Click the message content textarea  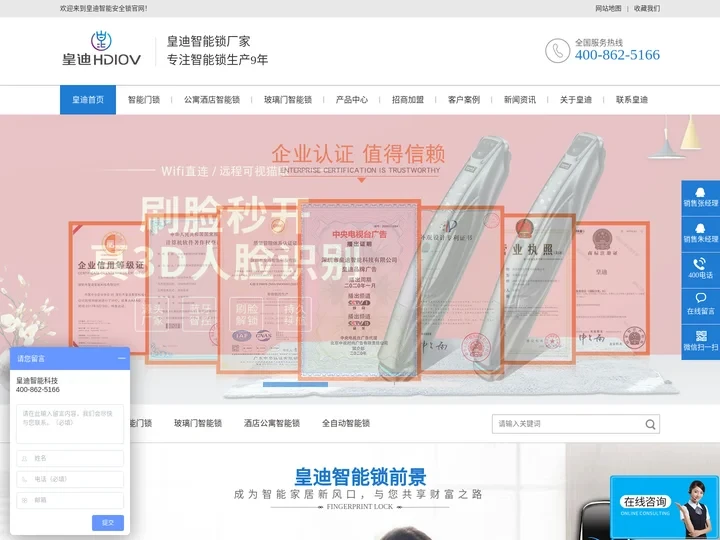pyautogui.click(x=70, y=423)
